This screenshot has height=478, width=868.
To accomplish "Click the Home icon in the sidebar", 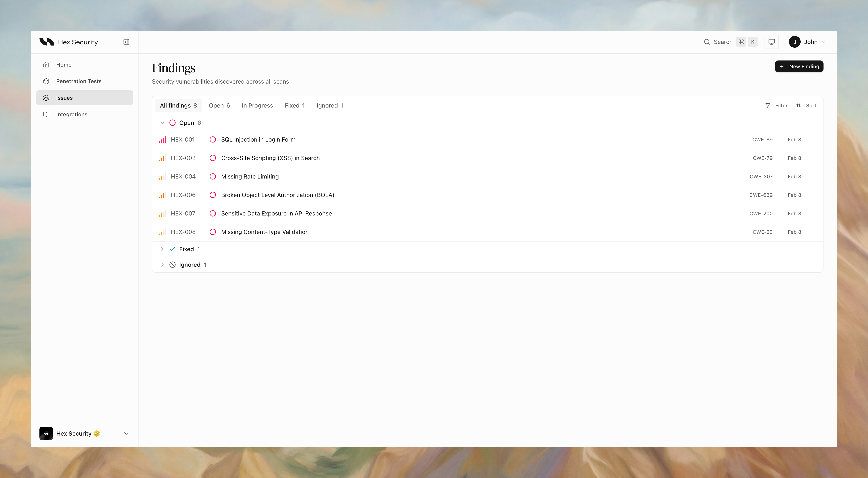I will pos(46,65).
